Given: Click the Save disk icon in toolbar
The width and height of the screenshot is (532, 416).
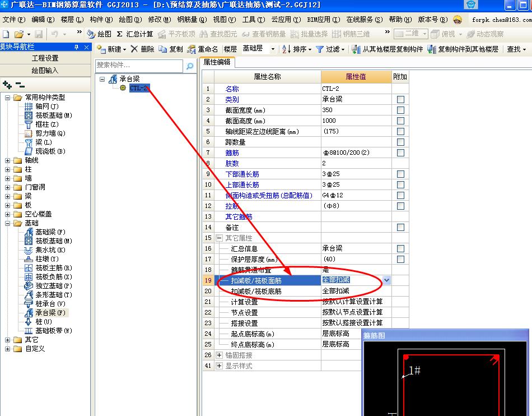Looking at the screenshot, I should point(39,34).
